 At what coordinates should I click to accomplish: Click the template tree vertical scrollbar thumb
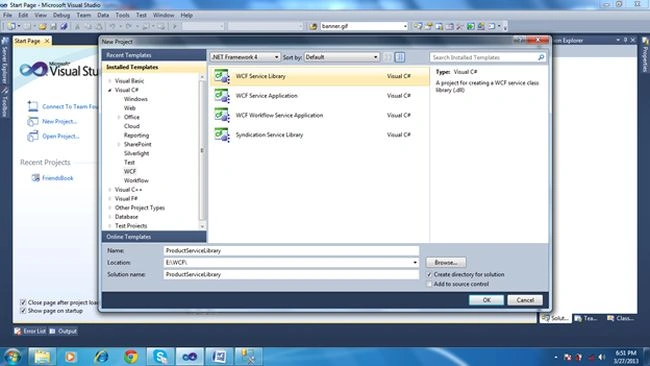coord(202,150)
